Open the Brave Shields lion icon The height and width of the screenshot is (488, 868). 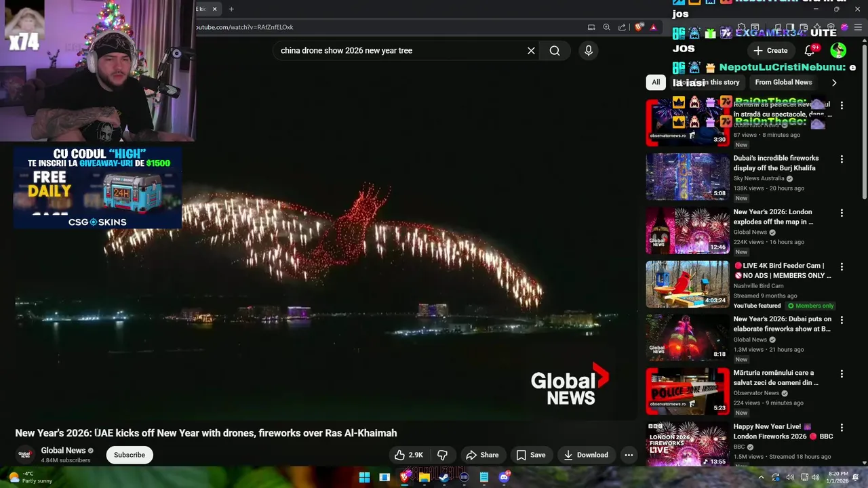coord(639,27)
